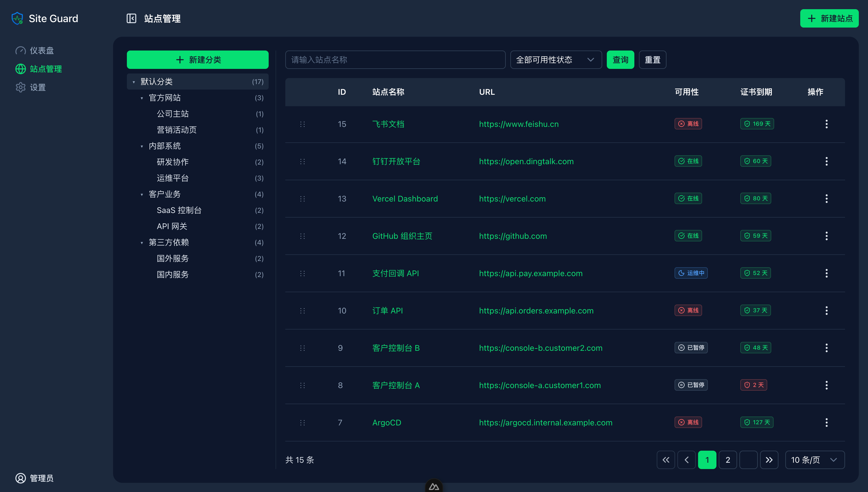The image size is (868, 492).
Task: Collapse the 内部系统 category
Action: [142, 146]
